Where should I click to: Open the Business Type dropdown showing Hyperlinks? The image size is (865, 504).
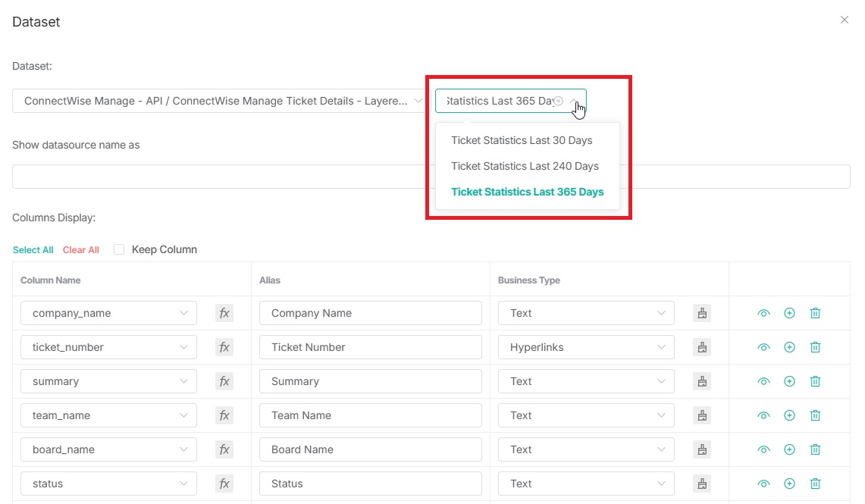click(585, 347)
